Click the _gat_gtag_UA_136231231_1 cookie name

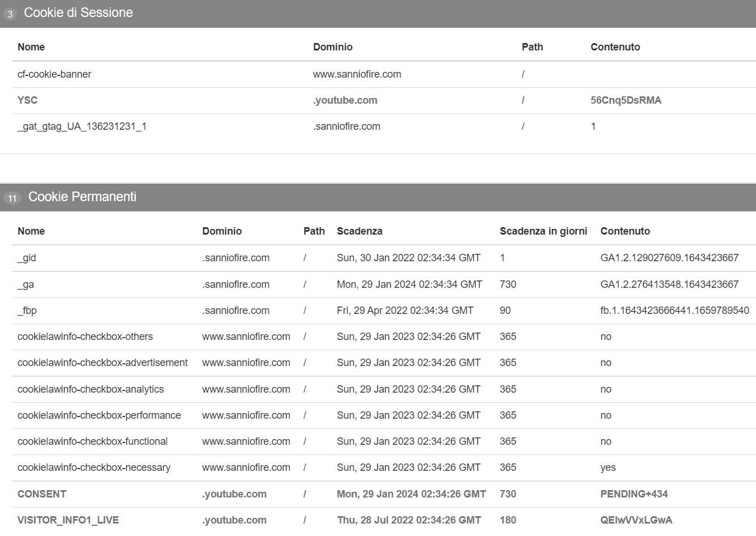click(x=82, y=126)
